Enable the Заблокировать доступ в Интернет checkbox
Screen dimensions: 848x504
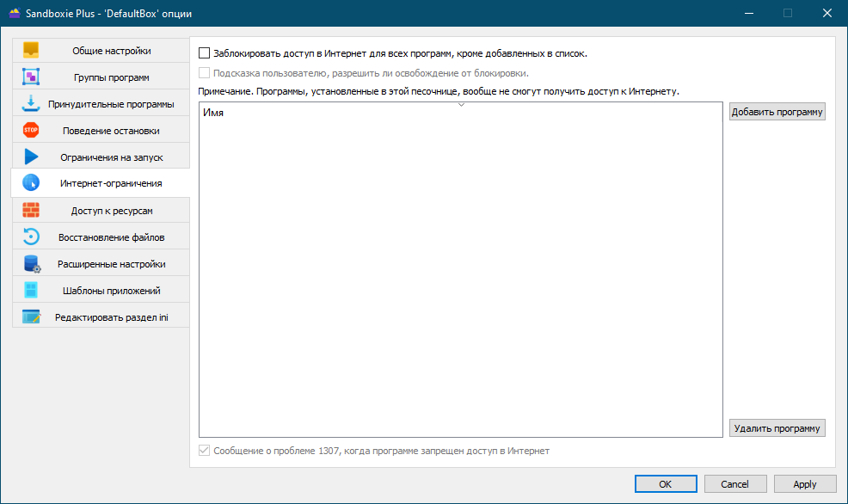pyautogui.click(x=204, y=53)
